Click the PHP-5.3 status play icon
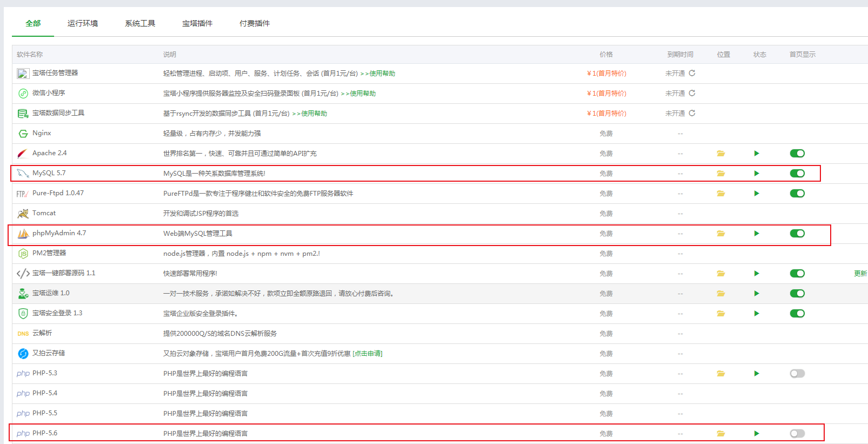The height and width of the screenshot is (444, 868). [x=757, y=374]
